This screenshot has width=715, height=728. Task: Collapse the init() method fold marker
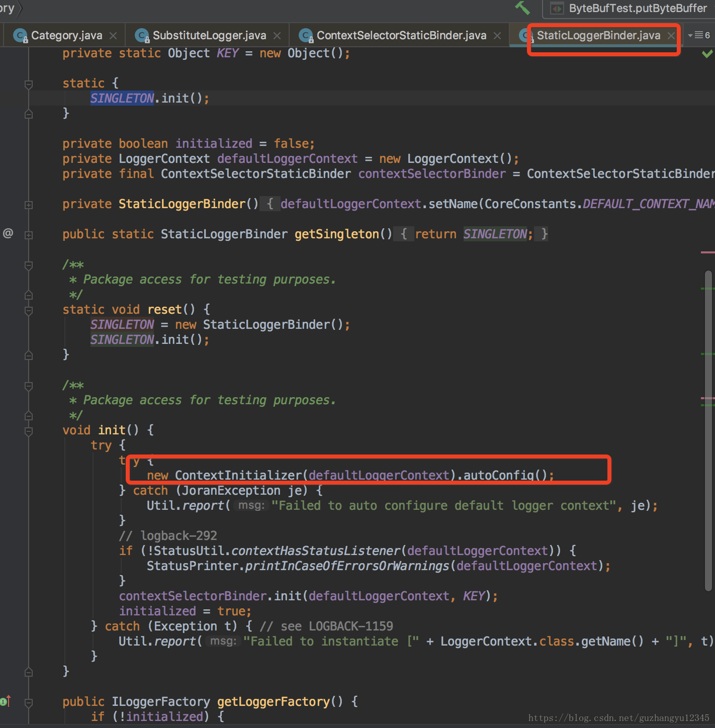click(x=29, y=431)
